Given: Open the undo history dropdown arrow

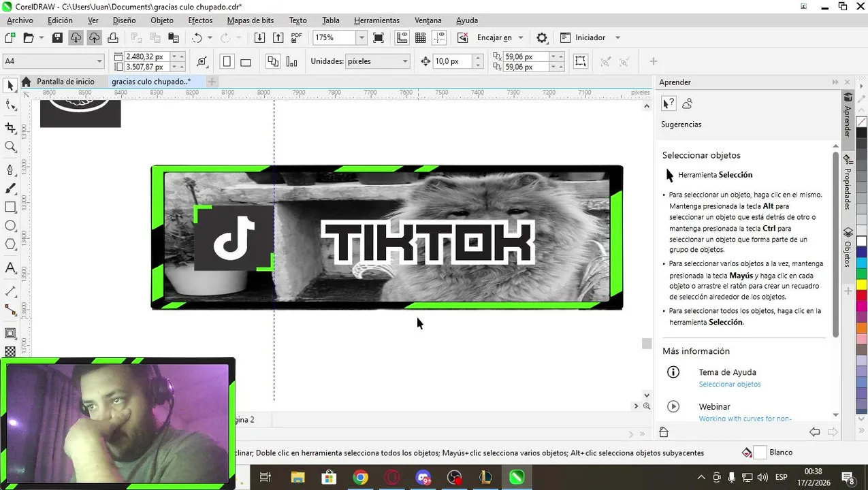Looking at the screenshot, I should coord(210,38).
